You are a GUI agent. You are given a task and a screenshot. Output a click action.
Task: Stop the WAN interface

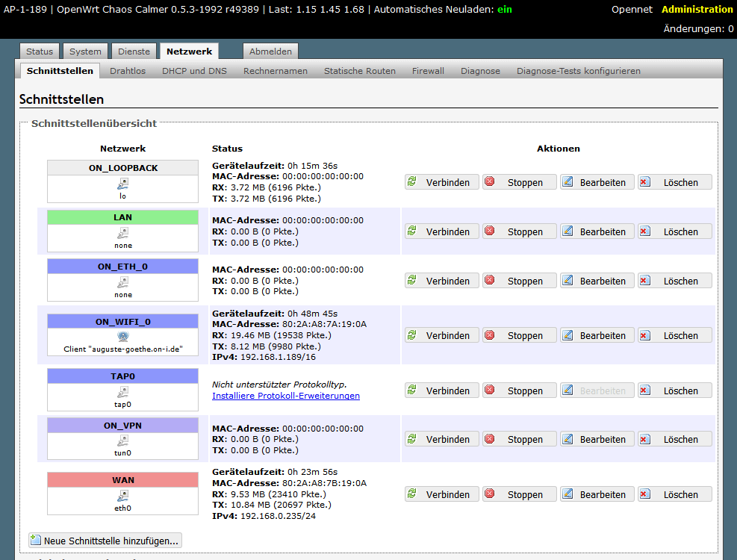[519, 494]
